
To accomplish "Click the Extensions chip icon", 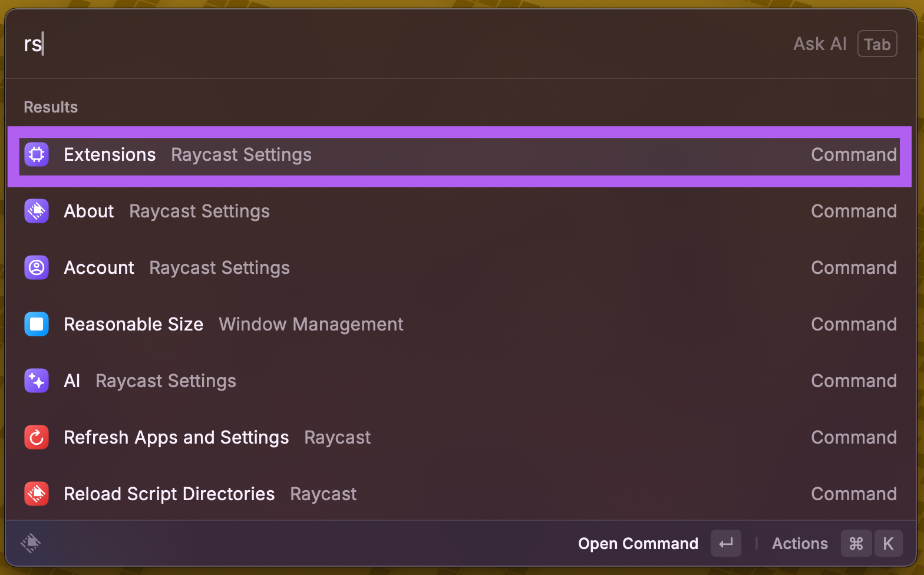I will point(37,154).
